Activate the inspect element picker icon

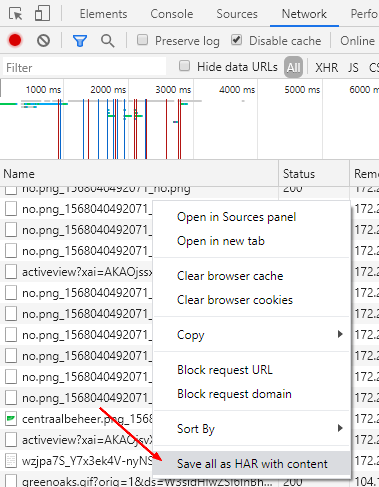pyautogui.click(x=16, y=14)
